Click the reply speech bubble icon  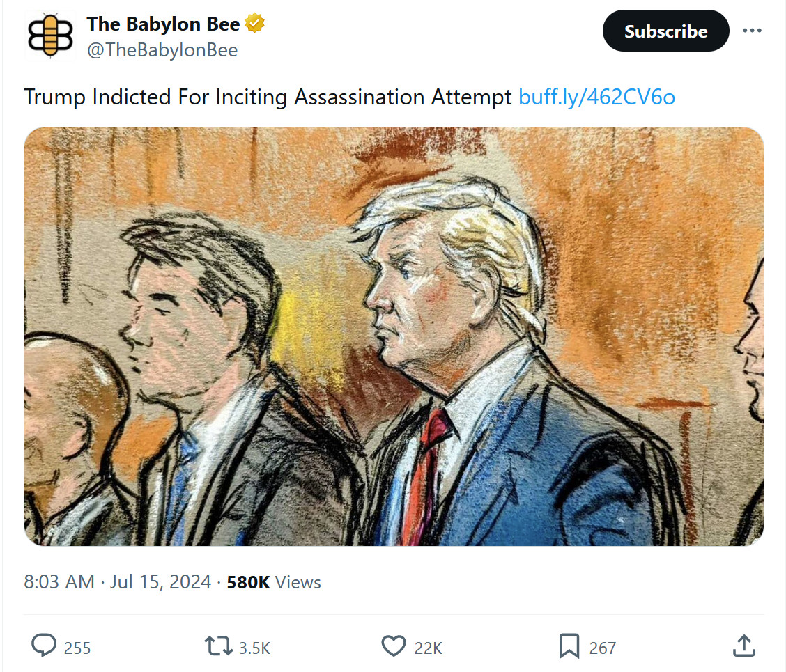click(44, 646)
